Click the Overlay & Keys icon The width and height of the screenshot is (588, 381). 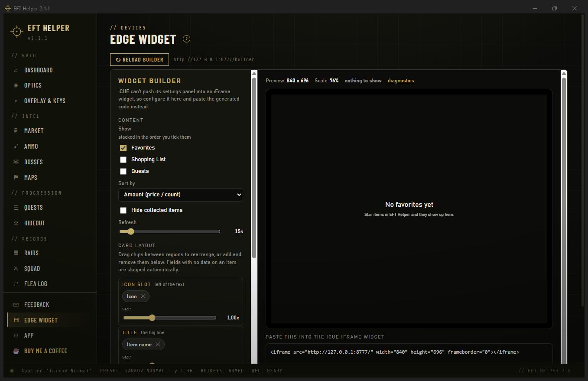(x=16, y=101)
